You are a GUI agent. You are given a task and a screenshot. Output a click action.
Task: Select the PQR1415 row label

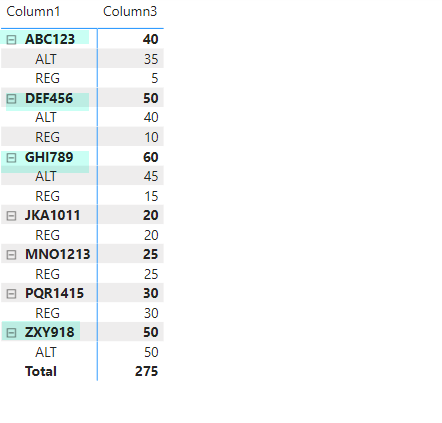(55, 293)
